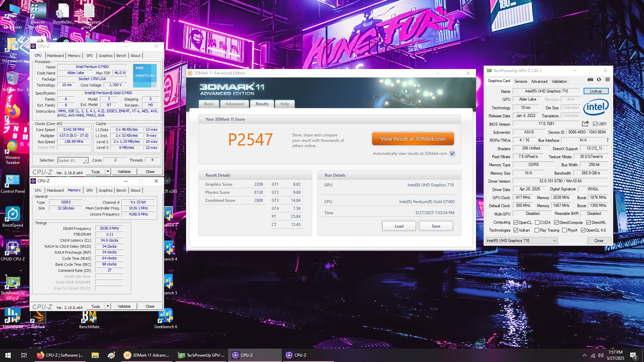Open Task View on the taskbar
The height and width of the screenshot is (362, 644).
pyautogui.click(x=24, y=355)
